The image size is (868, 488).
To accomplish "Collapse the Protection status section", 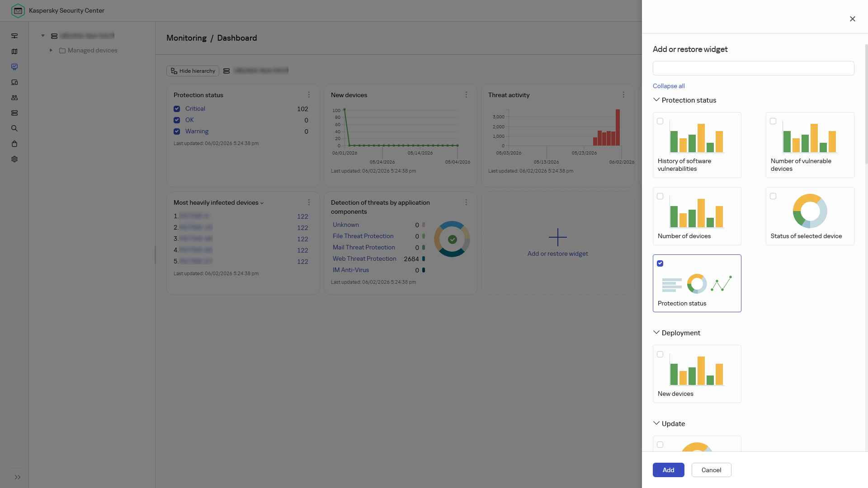I will (x=656, y=100).
